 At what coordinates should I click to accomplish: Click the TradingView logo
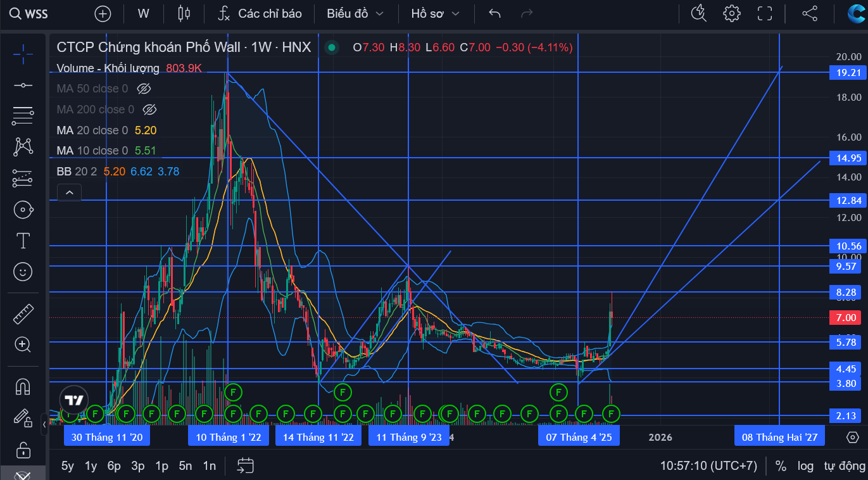point(74,400)
